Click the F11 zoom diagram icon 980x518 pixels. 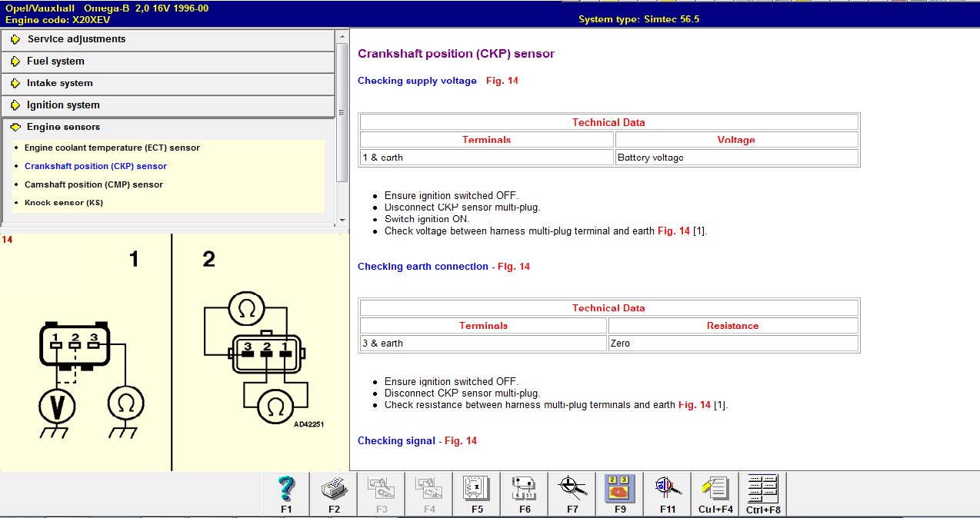[x=667, y=493]
